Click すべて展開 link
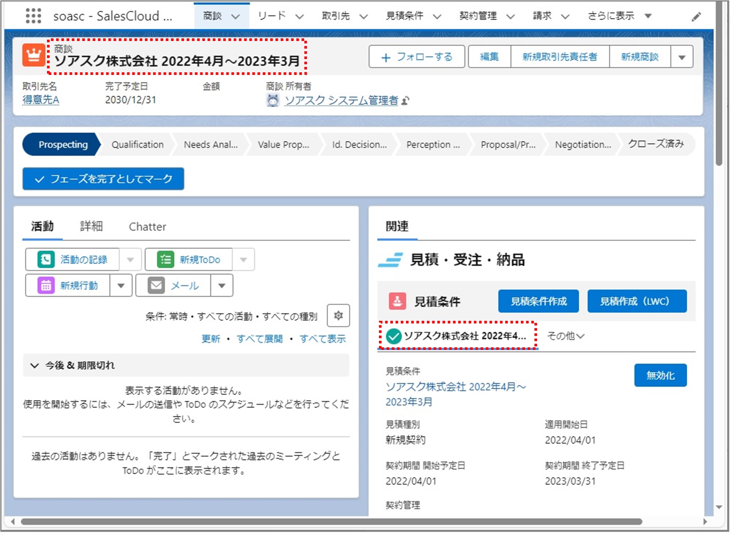The image size is (756, 534). point(260,339)
